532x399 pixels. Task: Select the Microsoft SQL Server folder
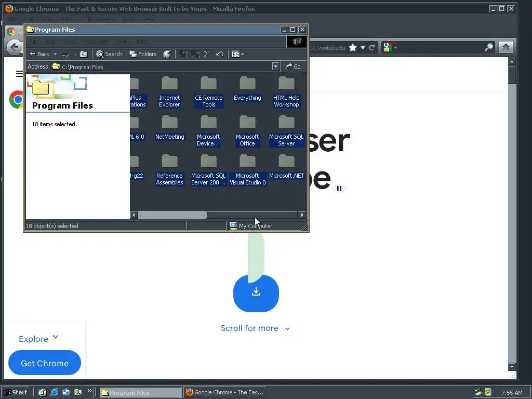(286, 131)
